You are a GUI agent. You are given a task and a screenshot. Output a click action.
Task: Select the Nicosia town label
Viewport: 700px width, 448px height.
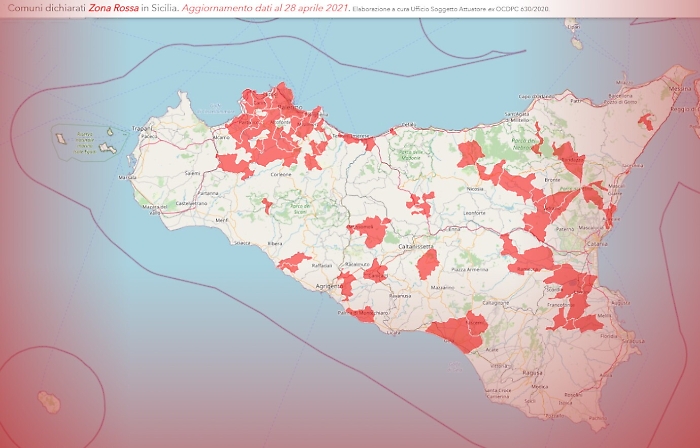point(473,188)
